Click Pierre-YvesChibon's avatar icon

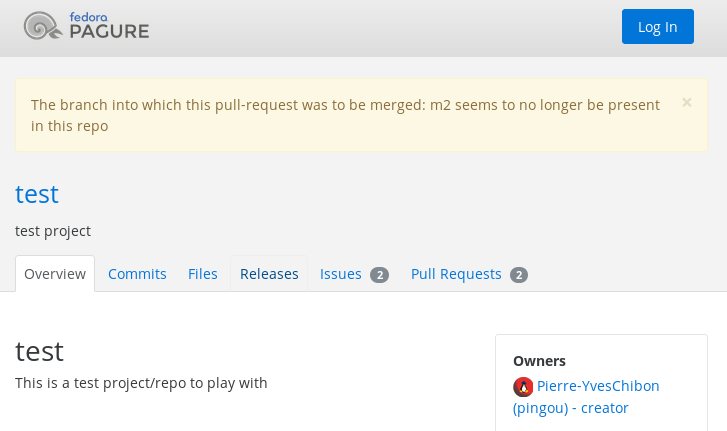[x=523, y=387]
